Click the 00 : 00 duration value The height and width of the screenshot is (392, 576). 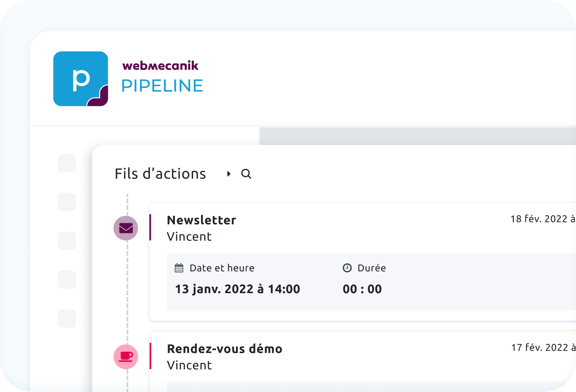(x=362, y=289)
